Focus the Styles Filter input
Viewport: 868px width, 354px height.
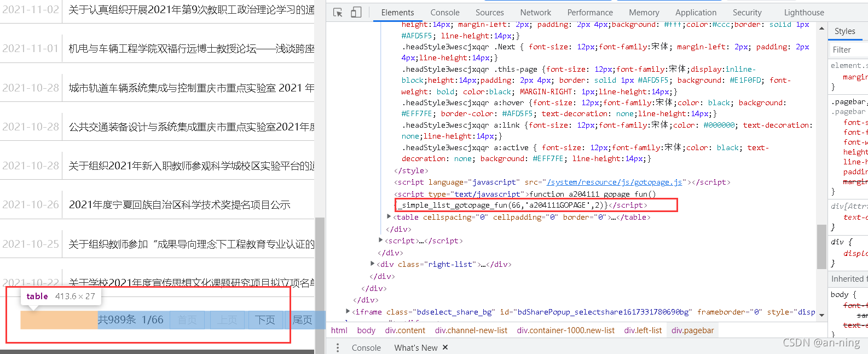pyautogui.click(x=849, y=50)
